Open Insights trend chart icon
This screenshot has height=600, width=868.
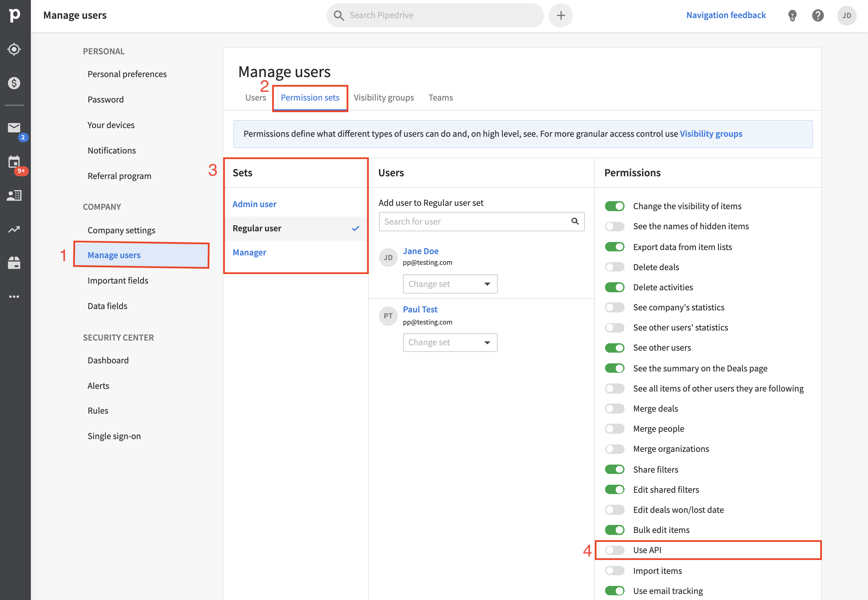(14, 229)
